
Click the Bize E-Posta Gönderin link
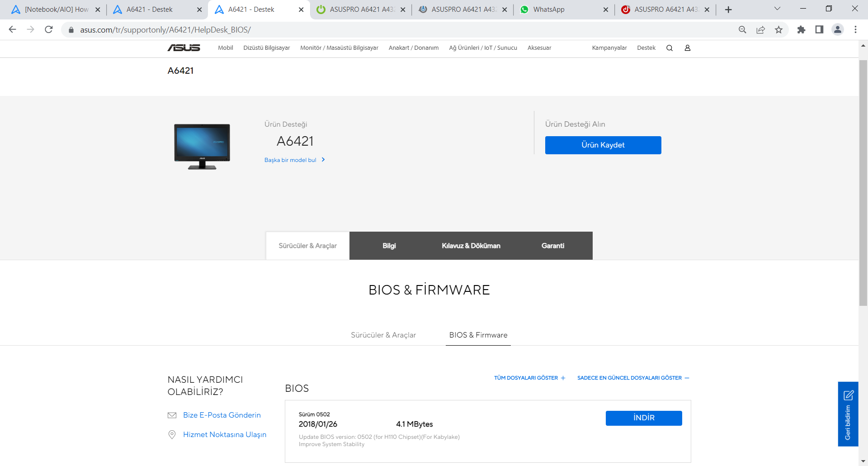coord(222,415)
